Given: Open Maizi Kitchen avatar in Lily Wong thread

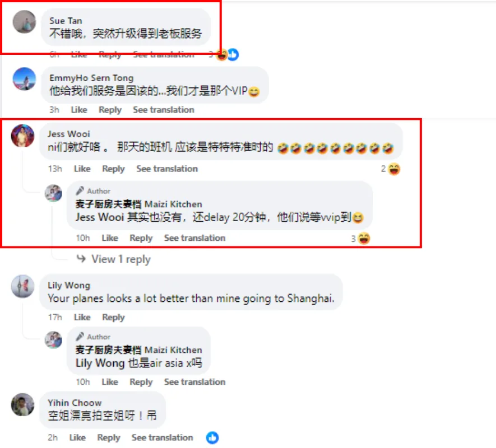Looking at the screenshot, I should [x=53, y=340].
